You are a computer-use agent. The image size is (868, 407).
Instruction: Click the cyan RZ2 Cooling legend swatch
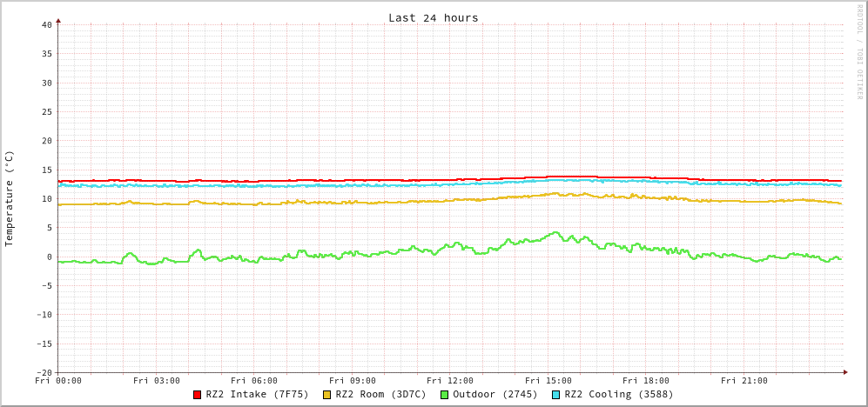click(556, 395)
